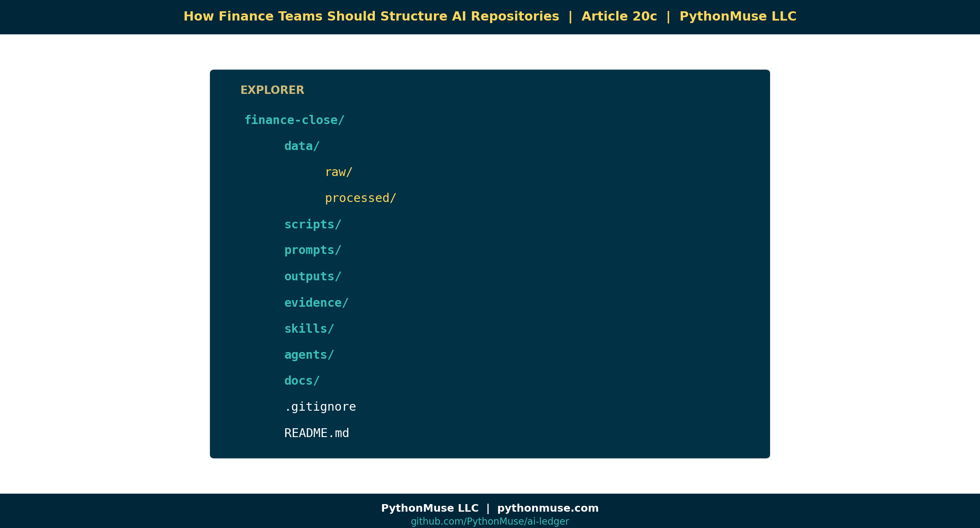980x528 pixels.
Task: Open the github.com/PythonMuse/ai-ledger link
Action: [x=490, y=521]
